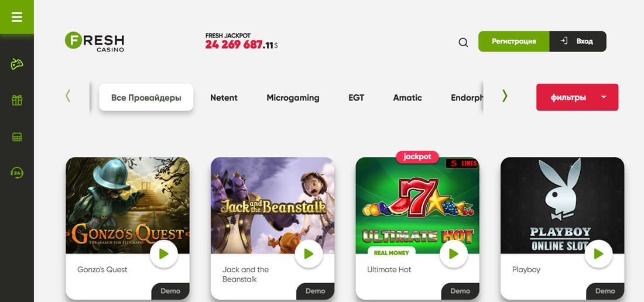Launch Ultimate Hot using its play button
Screen dimensions: 644x302
coord(453,254)
